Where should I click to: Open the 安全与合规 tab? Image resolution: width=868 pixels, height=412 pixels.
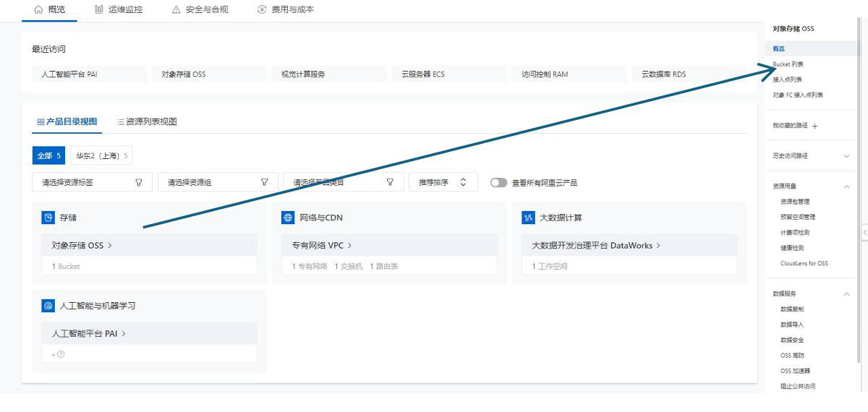point(200,9)
